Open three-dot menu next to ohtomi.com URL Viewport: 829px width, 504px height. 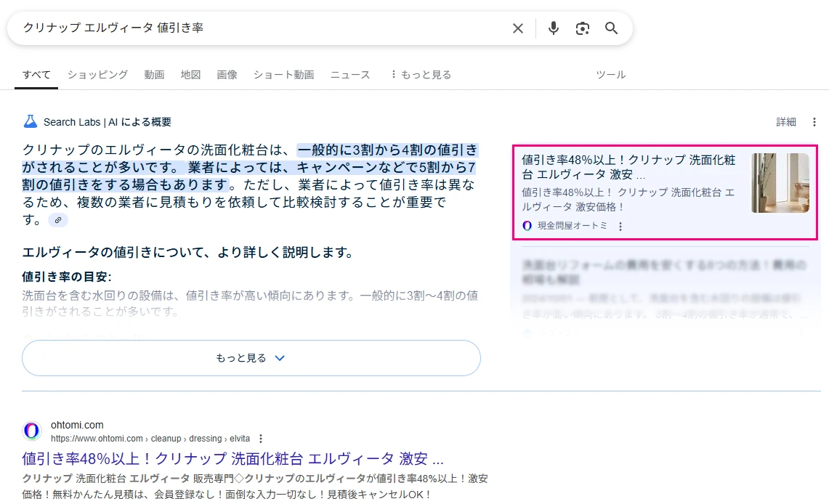click(261, 439)
